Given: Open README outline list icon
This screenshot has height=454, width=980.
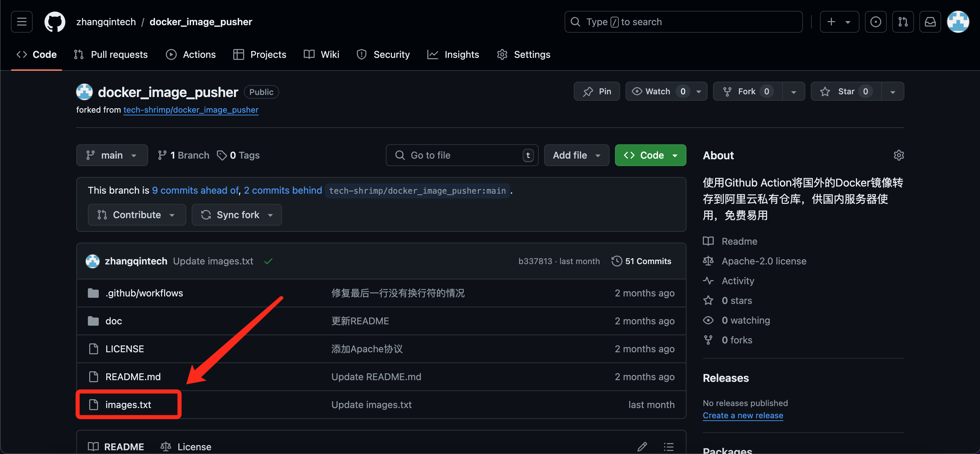Looking at the screenshot, I should (x=668, y=446).
